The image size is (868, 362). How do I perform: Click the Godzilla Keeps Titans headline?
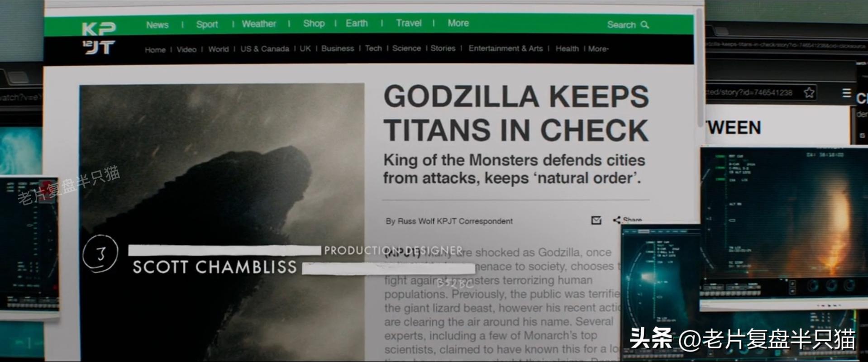(516, 113)
